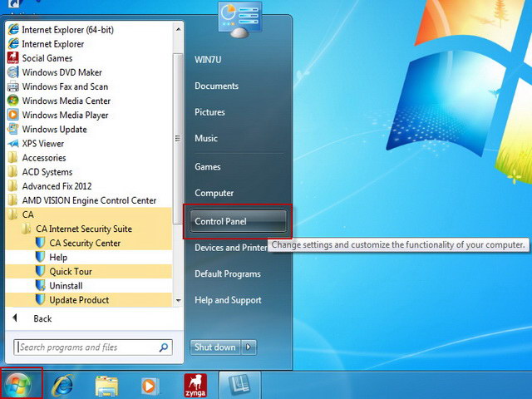The height and width of the screenshot is (399, 532).
Task: Click the search magnifier icon
Action: tap(164, 347)
